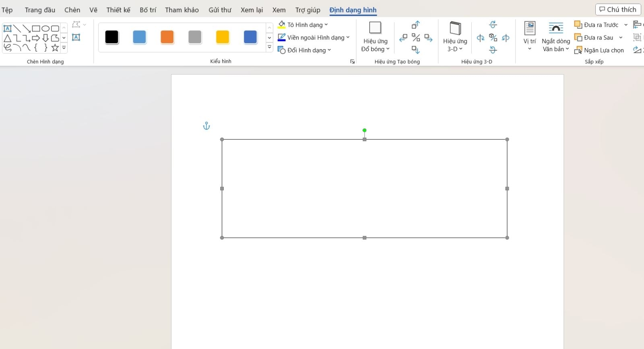Open Đổi Hình dạng dropdown
Image resolution: width=644 pixels, height=349 pixels.
tap(304, 50)
